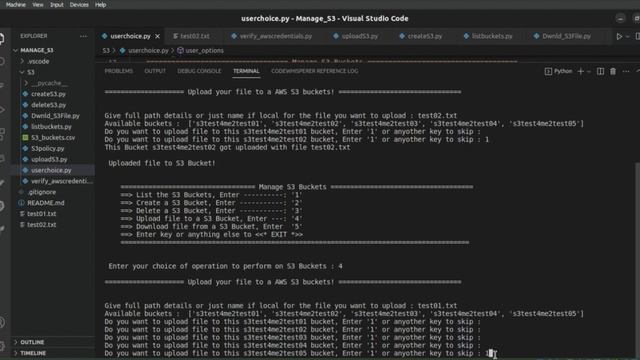Open listbuckets.py in the explorer

51,127
